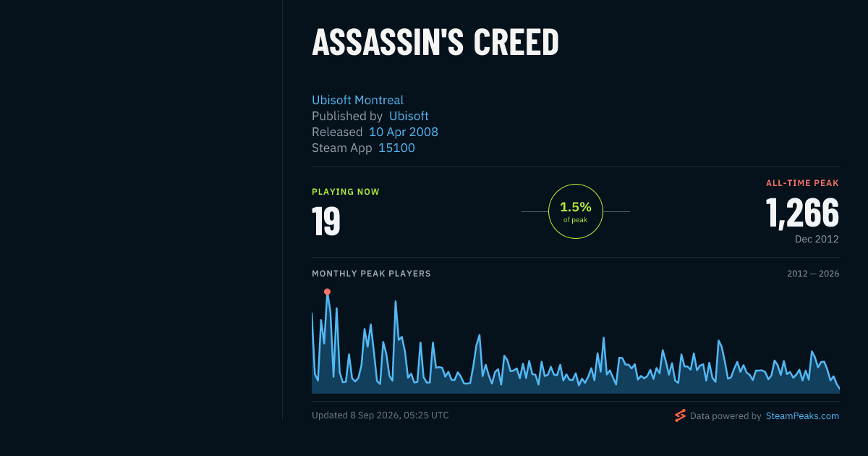This screenshot has width=868, height=456.
Task: Click the 1.5% of peak circle
Action: pos(576,211)
